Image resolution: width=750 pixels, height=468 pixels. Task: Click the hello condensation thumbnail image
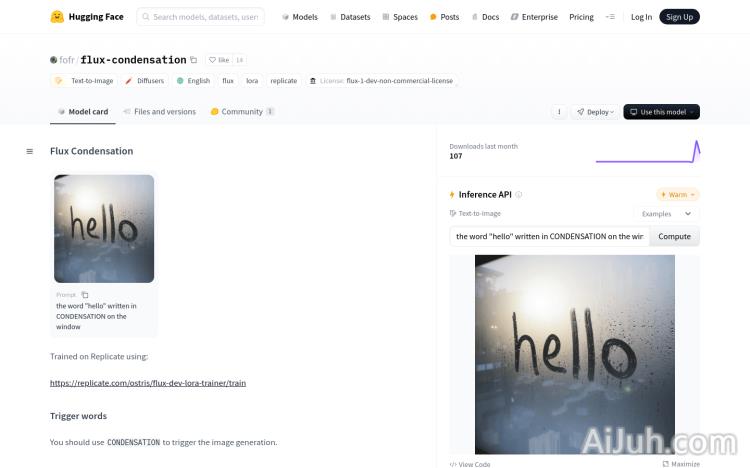coord(104,229)
